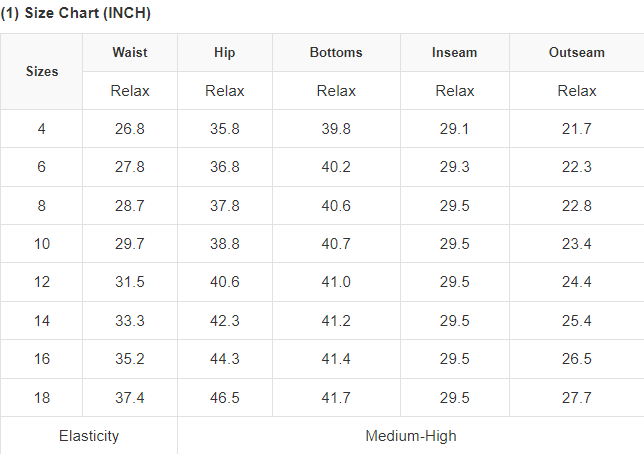644x454 pixels.
Task: Click size 16 row label
Action: pos(42,359)
